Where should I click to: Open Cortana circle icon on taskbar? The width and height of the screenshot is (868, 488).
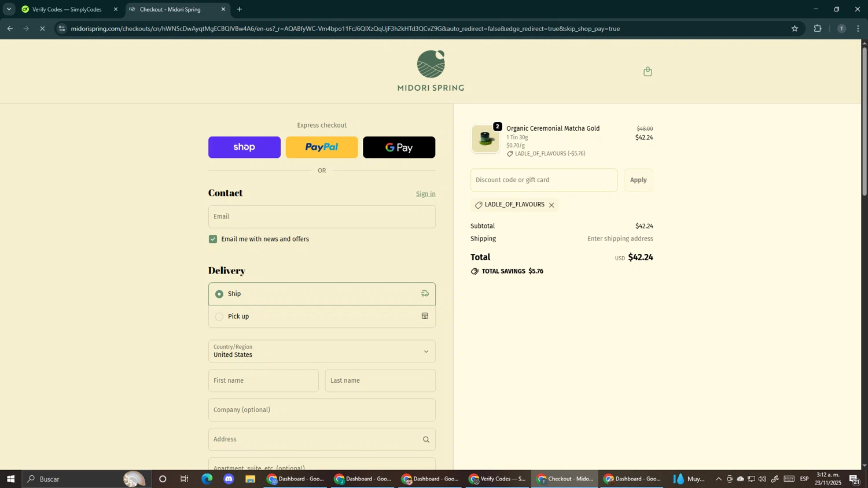[x=163, y=479]
